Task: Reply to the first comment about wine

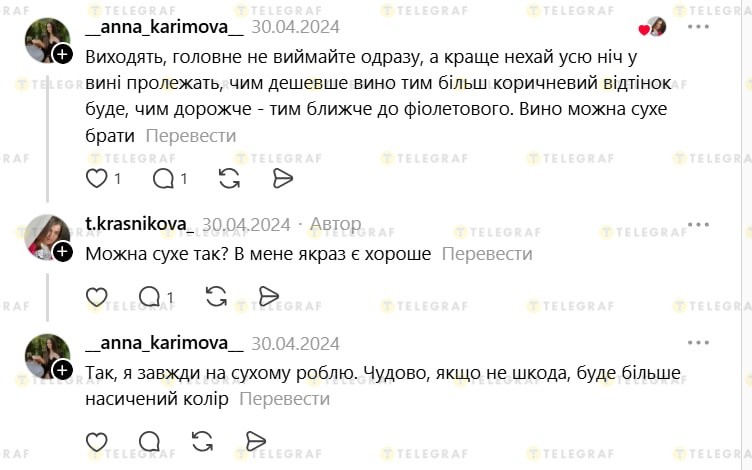Action: pyautogui.click(x=163, y=178)
